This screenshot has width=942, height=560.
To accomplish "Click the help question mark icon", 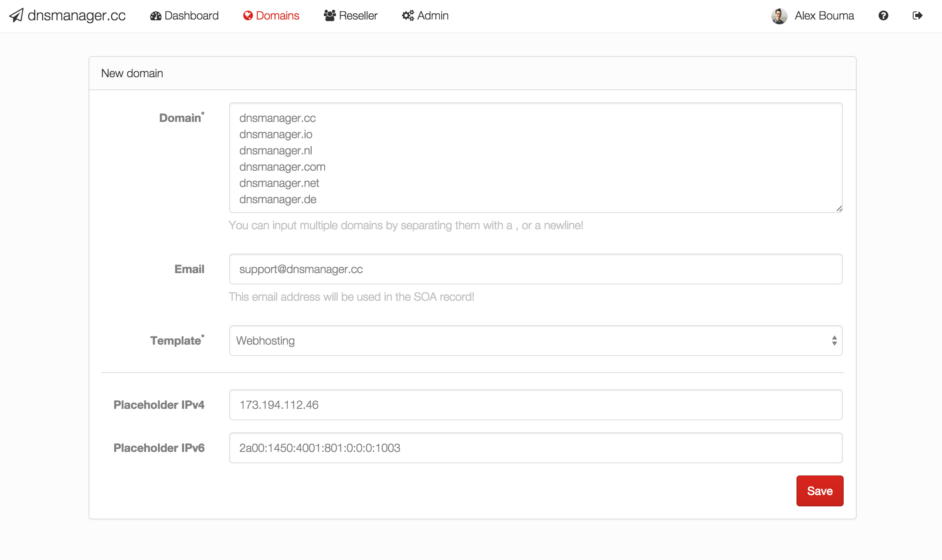I will (883, 16).
